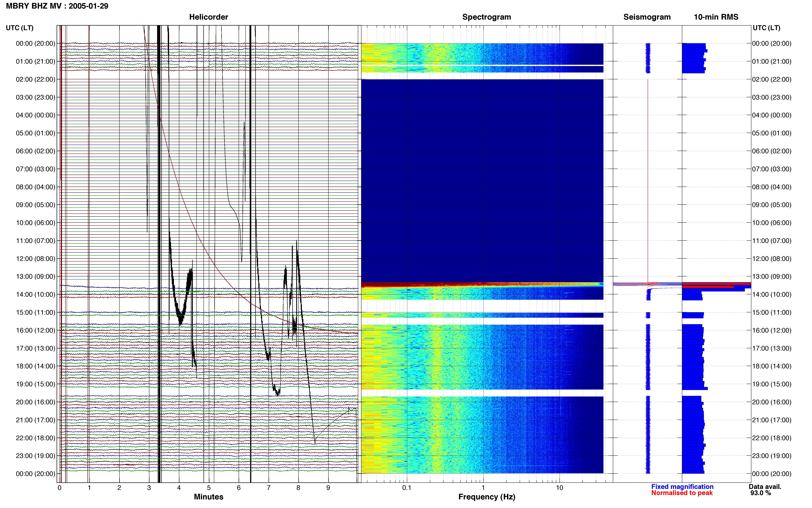812x508 pixels.
Task: Click '09:00 (05:00)' on the right time axis
Action: pyautogui.click(x=772, y=205)
